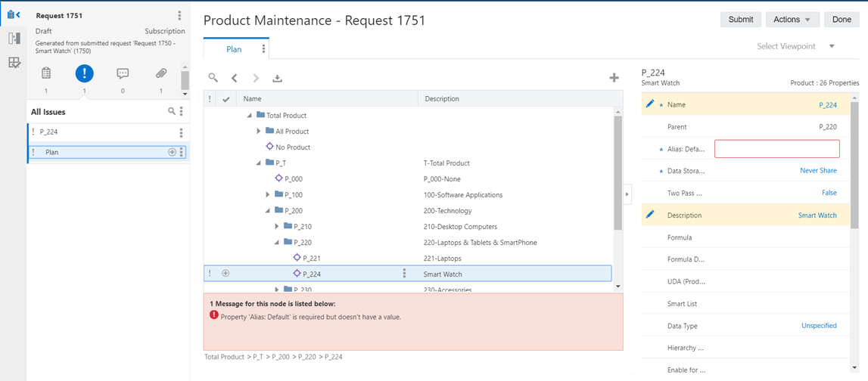The width and height of the screenshot is (868, 381).
Task: Open the Select Viewpoint dropdown
Action: [795, 46]
